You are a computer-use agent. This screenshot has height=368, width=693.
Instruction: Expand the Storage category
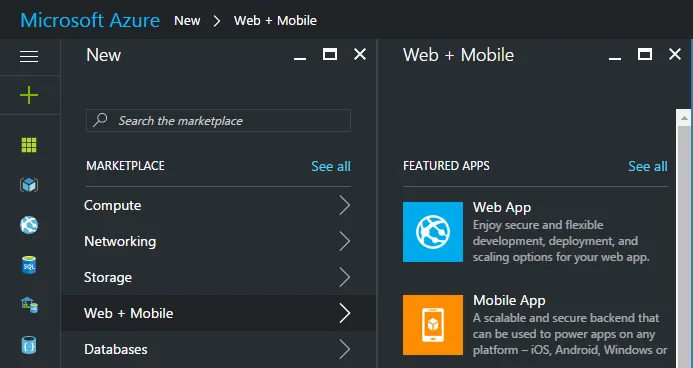pos(218,277)
